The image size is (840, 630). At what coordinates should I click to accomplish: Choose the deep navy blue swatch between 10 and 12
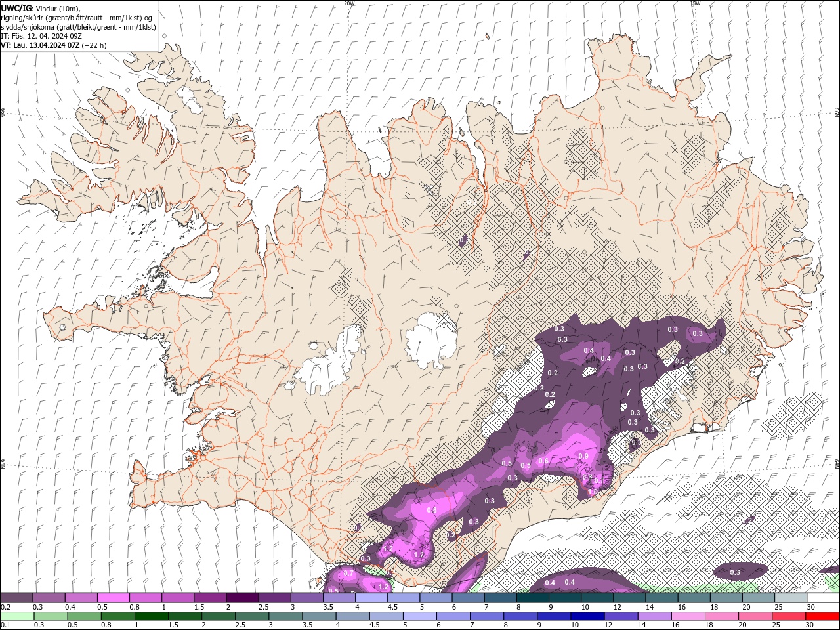[x=586, y=616]
